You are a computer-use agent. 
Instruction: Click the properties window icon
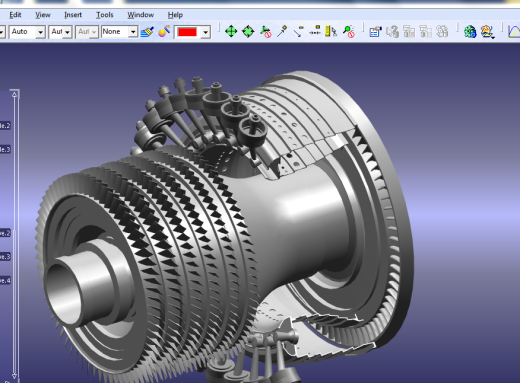click(x=375, y=32)
